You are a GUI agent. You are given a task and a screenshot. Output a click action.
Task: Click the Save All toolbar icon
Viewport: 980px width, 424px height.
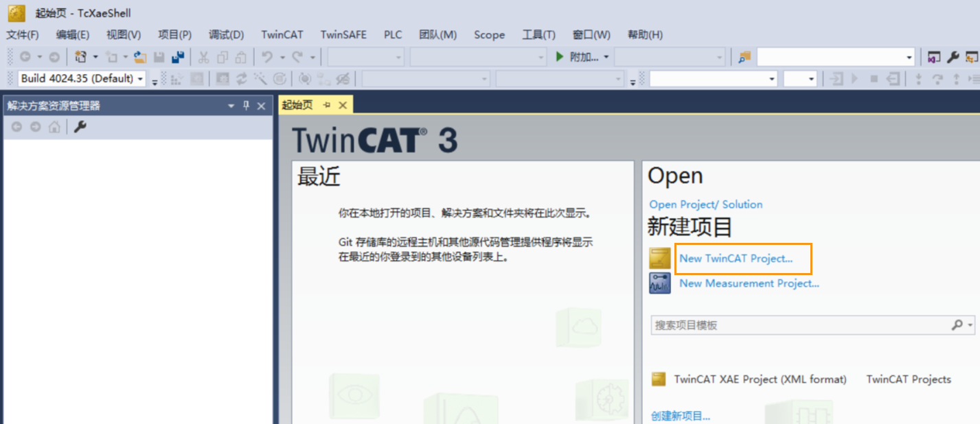click(x=178, y=57)
